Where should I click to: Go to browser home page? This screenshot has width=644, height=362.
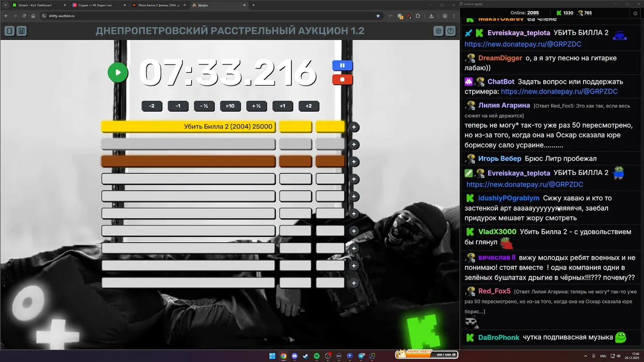(33, 16)
